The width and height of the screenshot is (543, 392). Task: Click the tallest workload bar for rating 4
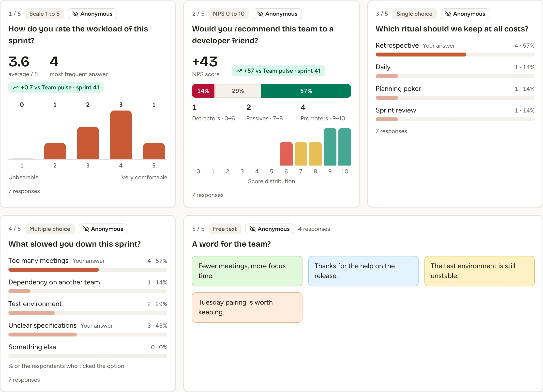point(121,135)
